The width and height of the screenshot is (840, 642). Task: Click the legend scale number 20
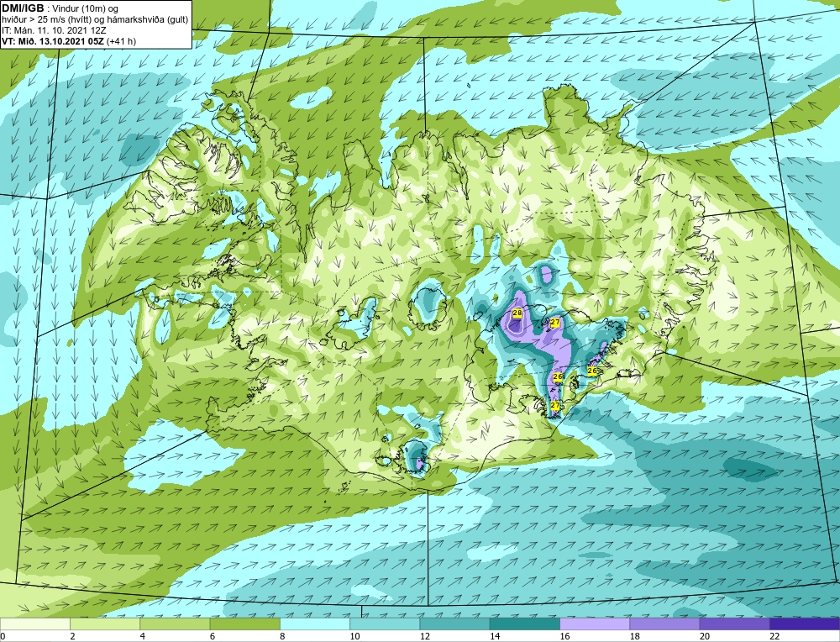pyautogui.click(x=704, y=636)
